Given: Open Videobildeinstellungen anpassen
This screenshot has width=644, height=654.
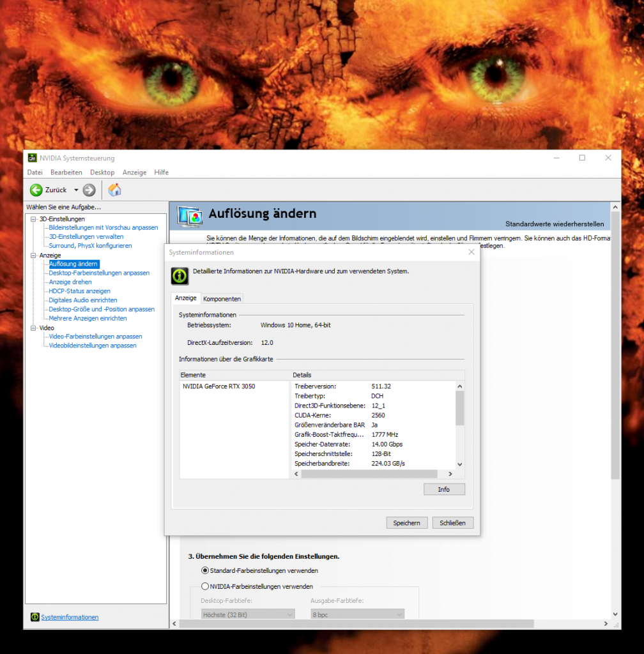Looking at the screenshot, I should [93, 346].
